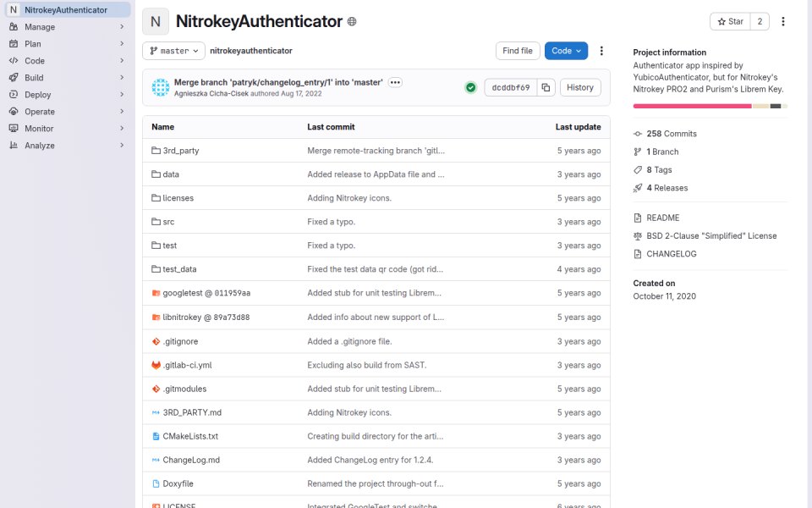Click the Find file button
Screen dimensions: 812x508
click(518, 51)
